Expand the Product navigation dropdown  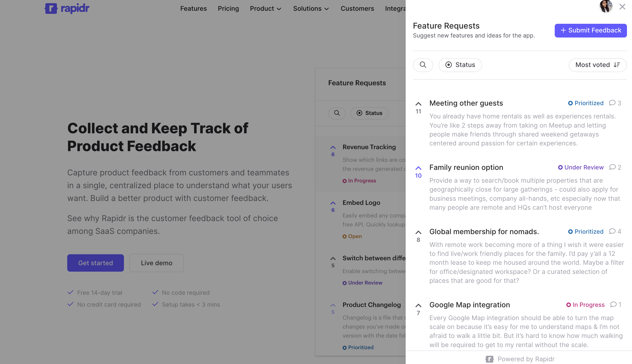pyautogui.click(x=265, y=8)
